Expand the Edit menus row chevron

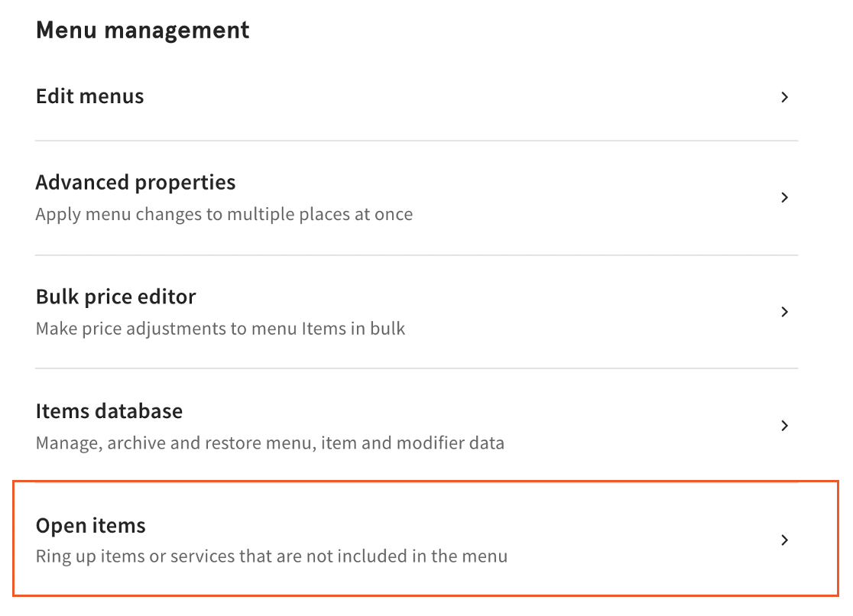[x=785, y=97]
